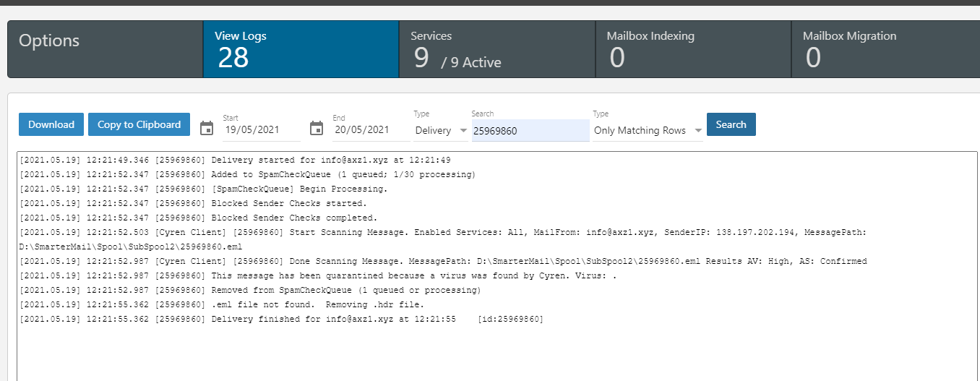Open the Services tab

pos(497,49)
